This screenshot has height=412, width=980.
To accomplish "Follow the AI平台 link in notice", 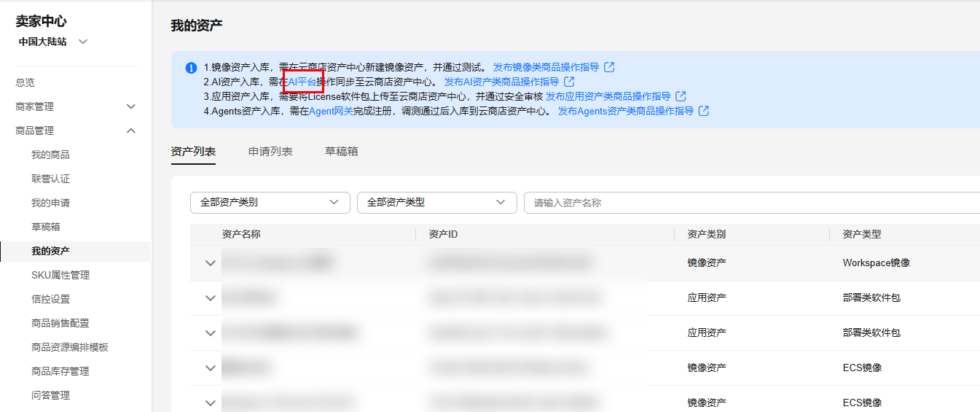I will [x=302, y=82].
